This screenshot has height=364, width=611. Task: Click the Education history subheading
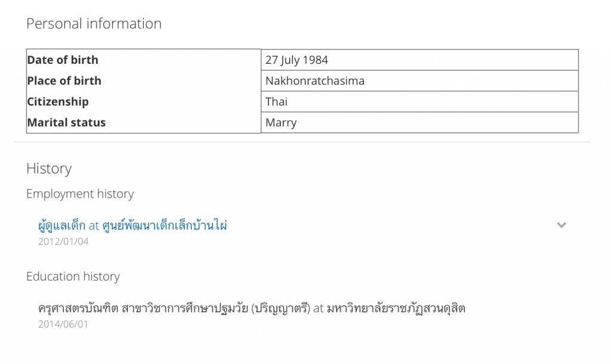pyautogui.click(x=73, y=277)
